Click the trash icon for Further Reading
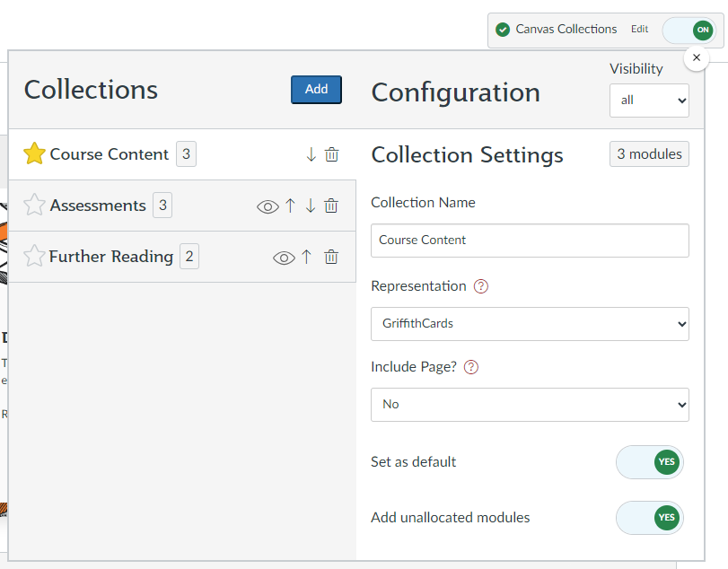The width and height of the screenshot is (728, 569). (331, 258)
